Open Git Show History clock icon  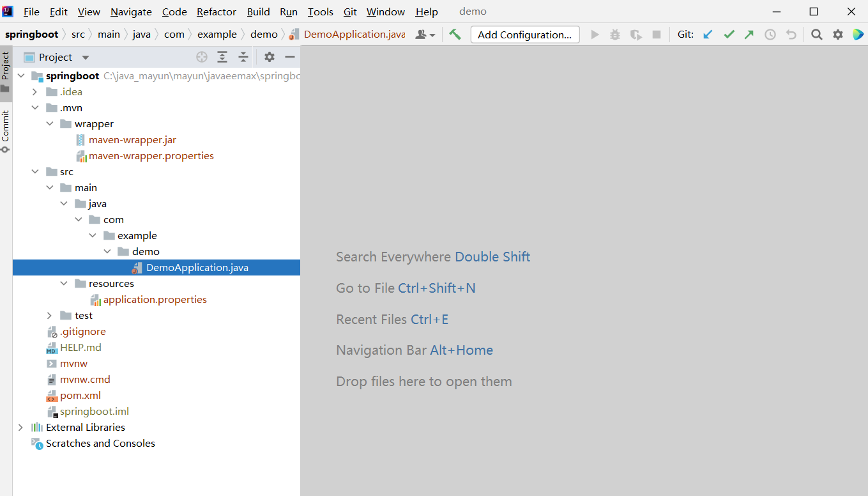[x=770, y=35]
